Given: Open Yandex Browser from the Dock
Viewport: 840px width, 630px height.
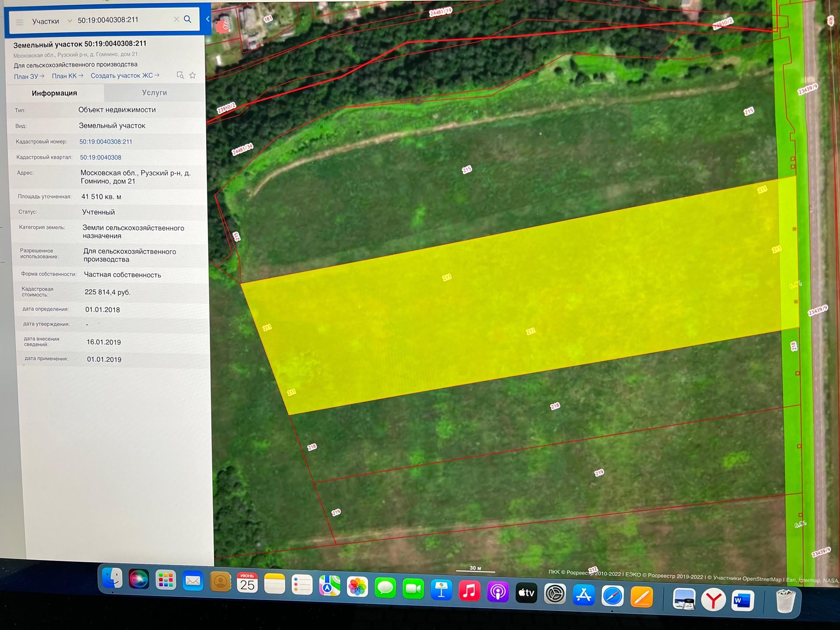Looking at the screenshot, I should coord(713,600).
